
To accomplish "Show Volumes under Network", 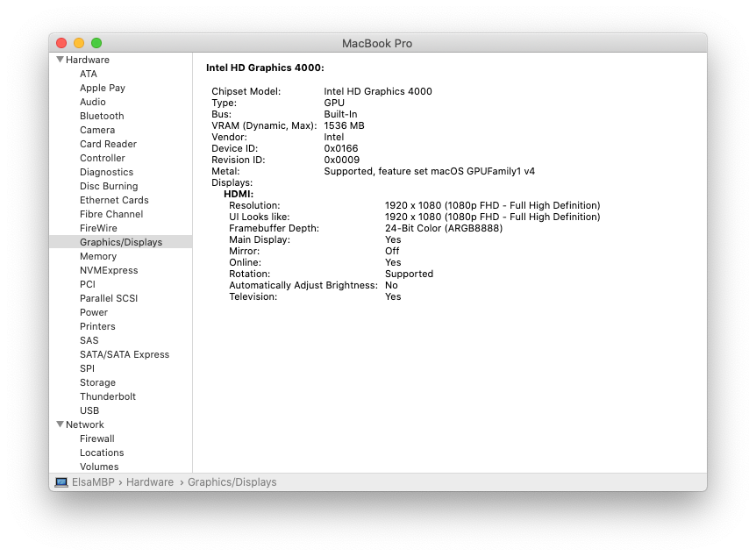I will tap(99, 467).
